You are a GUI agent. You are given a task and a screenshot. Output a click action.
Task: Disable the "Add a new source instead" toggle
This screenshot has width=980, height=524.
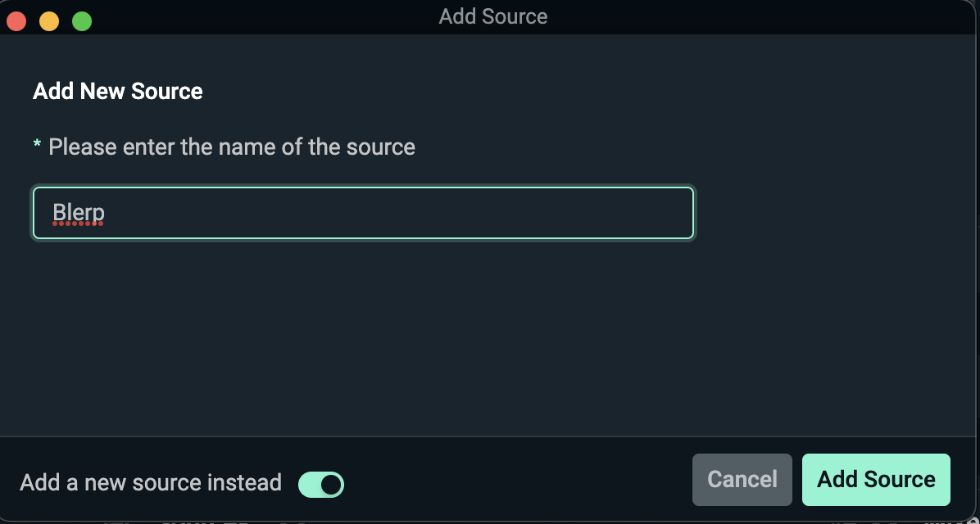pos(320,484)
